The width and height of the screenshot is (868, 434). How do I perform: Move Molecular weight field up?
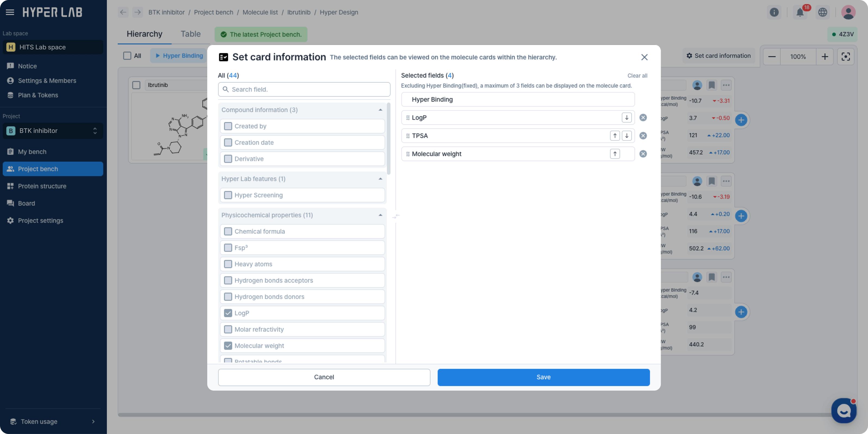tap(615, 154)
